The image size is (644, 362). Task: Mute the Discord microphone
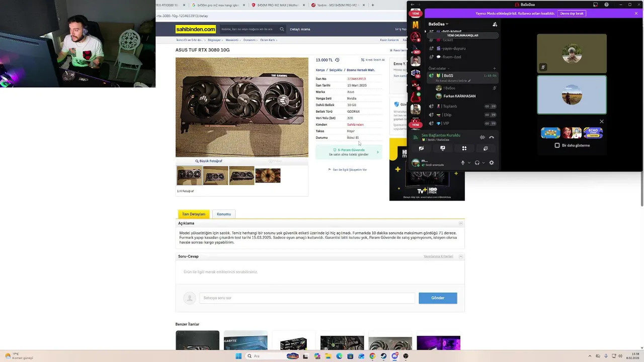coord(463,162)
